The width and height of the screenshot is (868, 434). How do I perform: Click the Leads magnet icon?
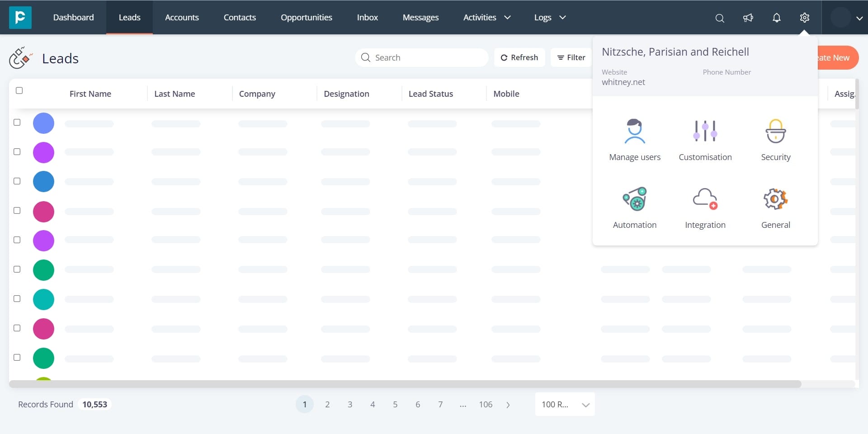(x=21, y=57)
